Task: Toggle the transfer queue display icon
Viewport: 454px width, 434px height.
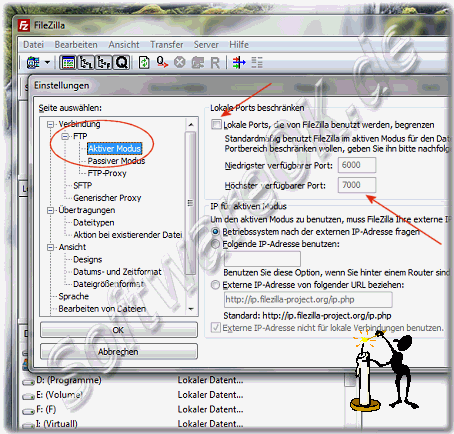Action: [x=122, y=62]
